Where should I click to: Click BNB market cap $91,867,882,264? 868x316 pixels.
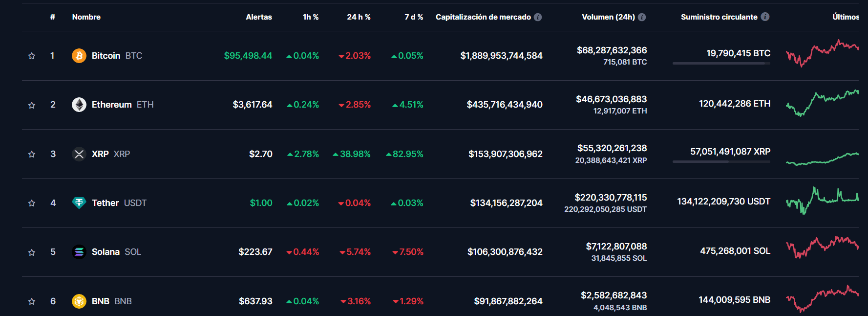coord(508,301)
